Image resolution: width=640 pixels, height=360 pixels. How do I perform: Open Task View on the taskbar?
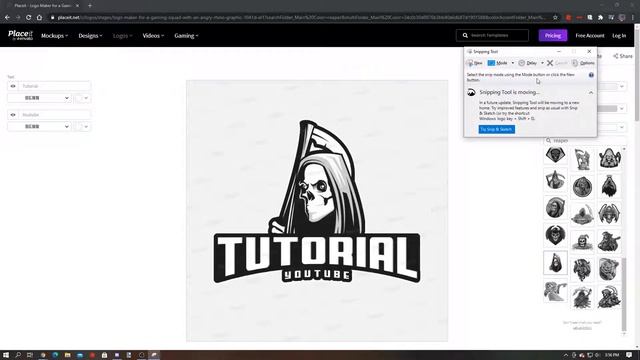(x=30, y=355)
